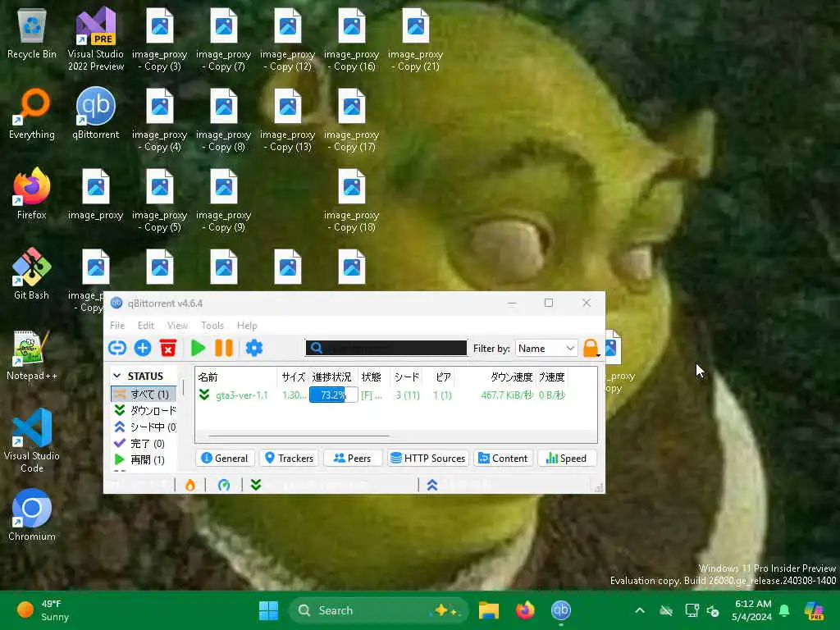Click the orange lock UI icon
Viewport: 840px width, 630px height.
click(591, 348)
